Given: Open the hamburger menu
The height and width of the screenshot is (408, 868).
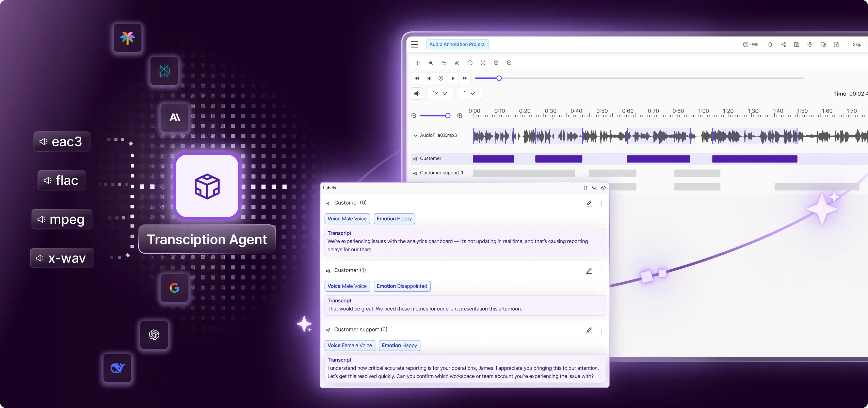Looking at the screenshot, I should click(x=414, y=44).
